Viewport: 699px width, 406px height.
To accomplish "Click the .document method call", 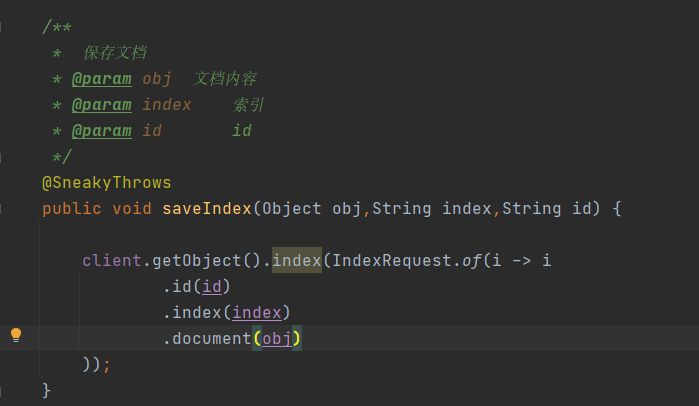I will click(x=207, y=339).
